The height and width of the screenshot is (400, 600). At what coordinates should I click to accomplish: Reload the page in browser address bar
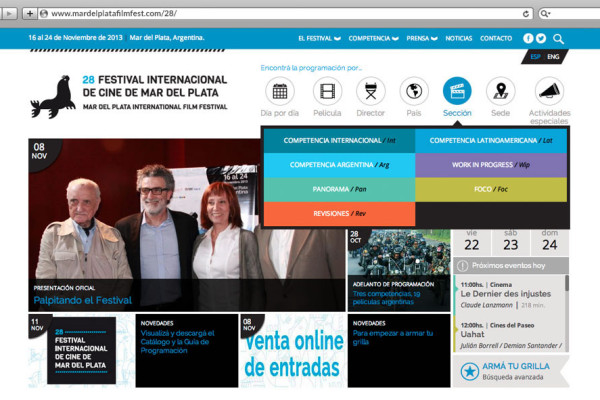[x=526, y=14]
